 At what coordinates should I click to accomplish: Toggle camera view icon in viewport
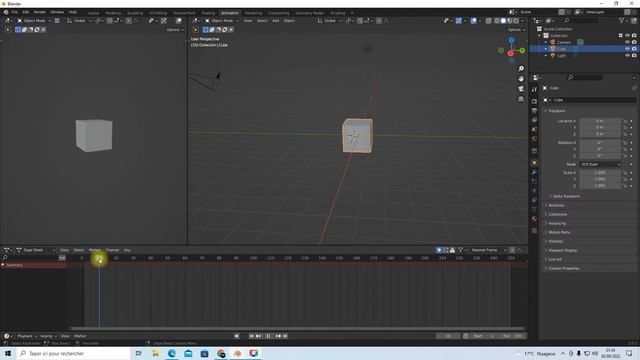pyautogui.click(x=521, y=89)
